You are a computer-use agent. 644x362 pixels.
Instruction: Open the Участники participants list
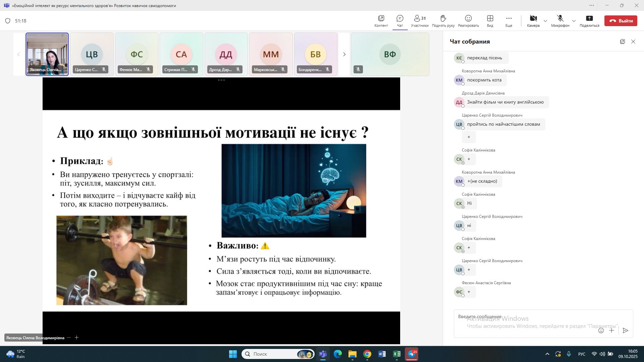coord(420,20)
